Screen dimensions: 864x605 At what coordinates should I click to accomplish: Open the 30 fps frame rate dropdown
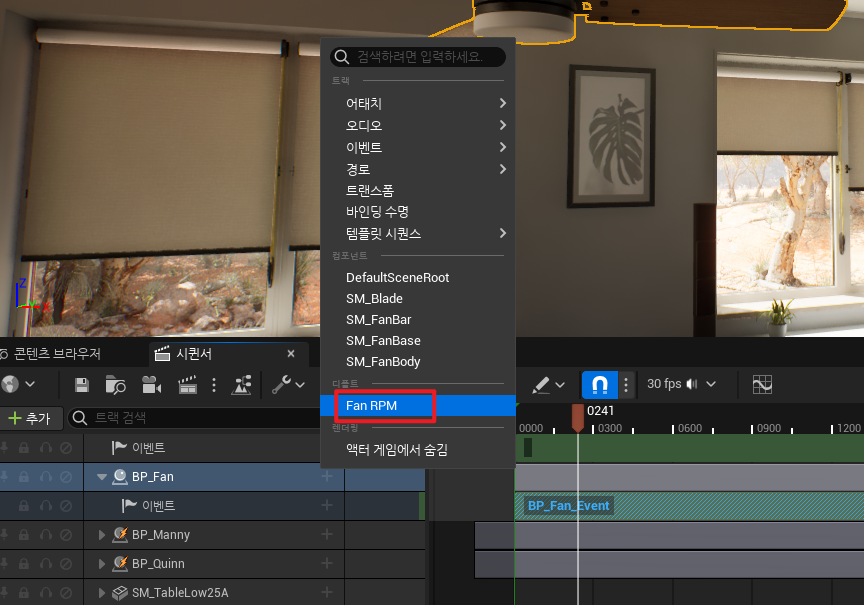[x=681, y=384]
